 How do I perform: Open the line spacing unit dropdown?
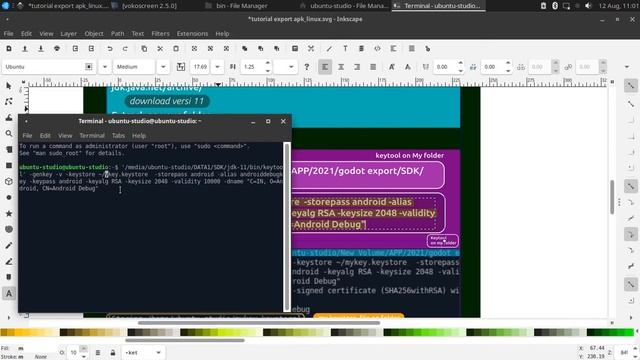click(291, 67)
